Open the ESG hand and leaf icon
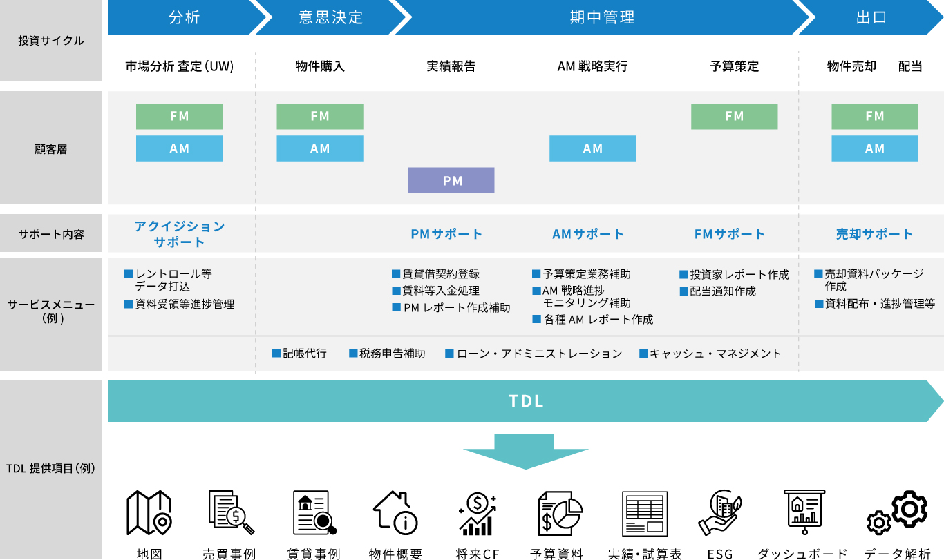 coord(719,513)
